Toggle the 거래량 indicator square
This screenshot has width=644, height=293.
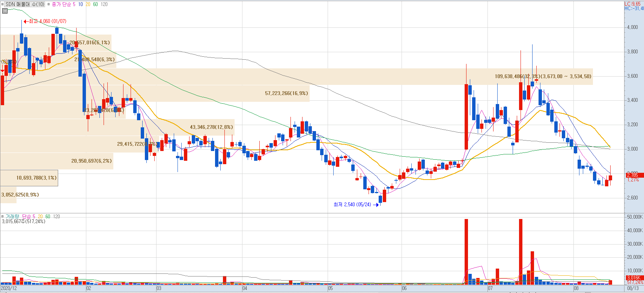(3, 216)
